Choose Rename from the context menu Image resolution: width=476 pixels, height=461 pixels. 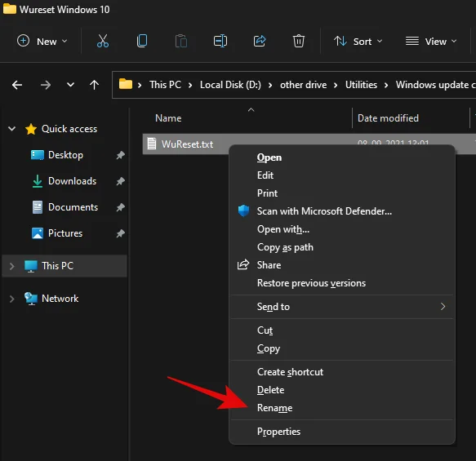pos(341,408)
